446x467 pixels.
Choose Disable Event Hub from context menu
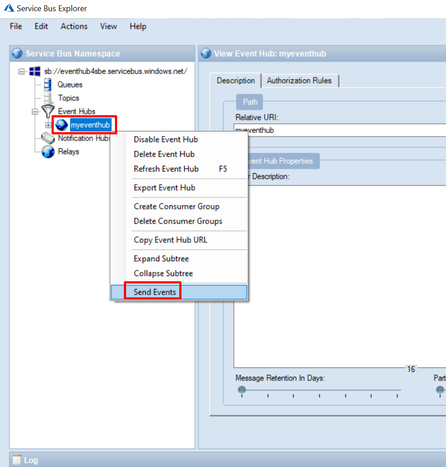179,139
